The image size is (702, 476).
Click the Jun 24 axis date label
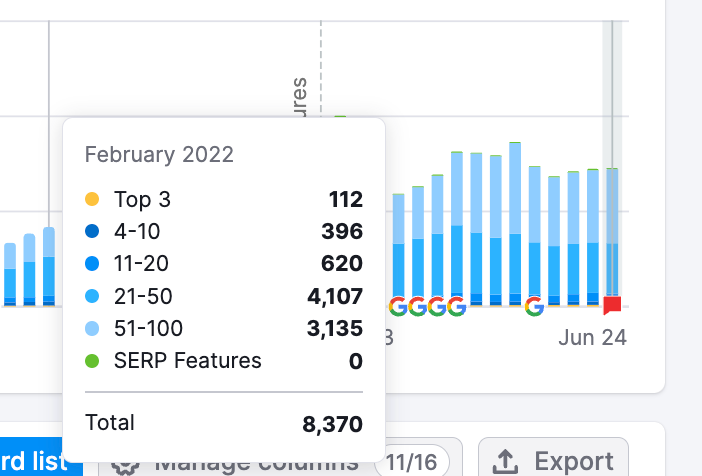coord(592,338)
